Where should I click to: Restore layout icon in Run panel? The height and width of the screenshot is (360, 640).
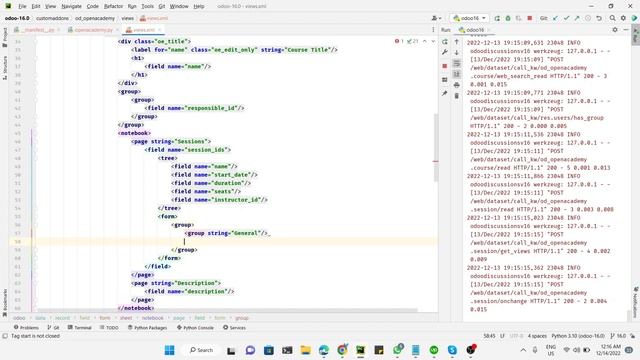click(x=445, y=80)
